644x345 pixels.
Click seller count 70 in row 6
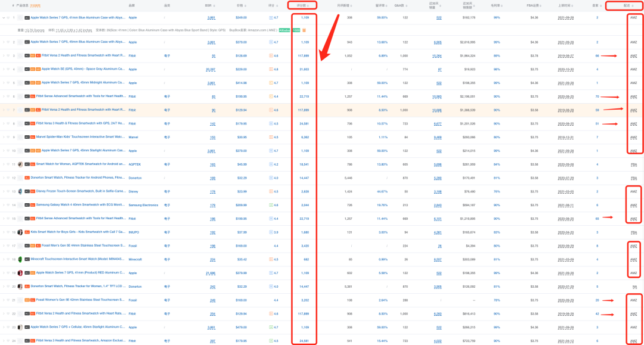point(597,97)
